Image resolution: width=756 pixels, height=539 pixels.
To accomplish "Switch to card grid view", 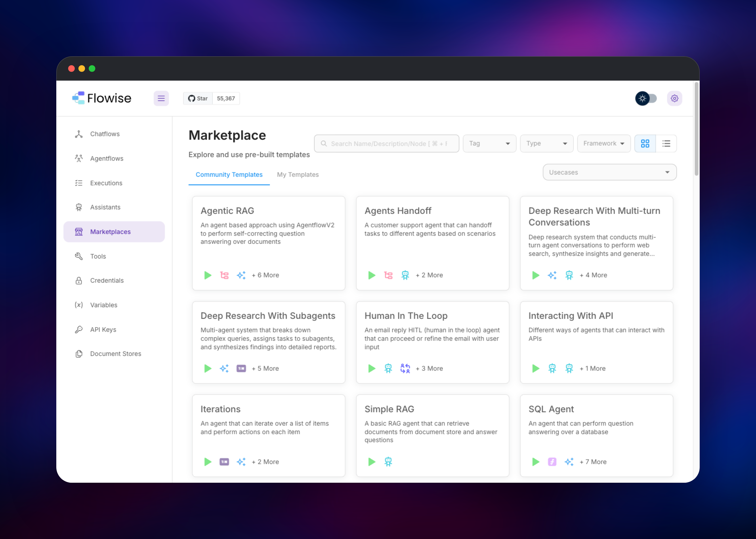I will 645,143.
